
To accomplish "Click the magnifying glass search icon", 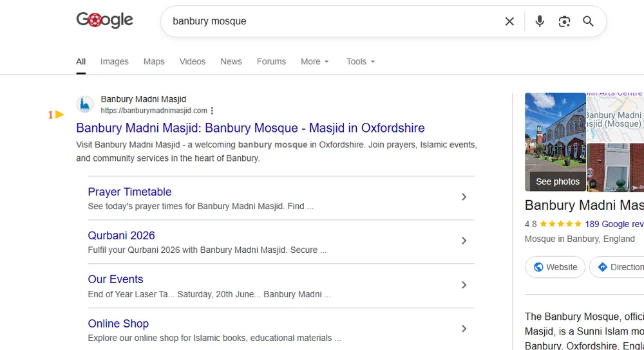I will 588,21.
